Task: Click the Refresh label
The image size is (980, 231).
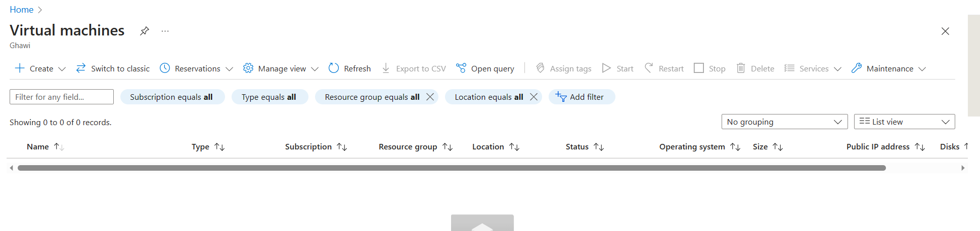Action: click(358, 68)
